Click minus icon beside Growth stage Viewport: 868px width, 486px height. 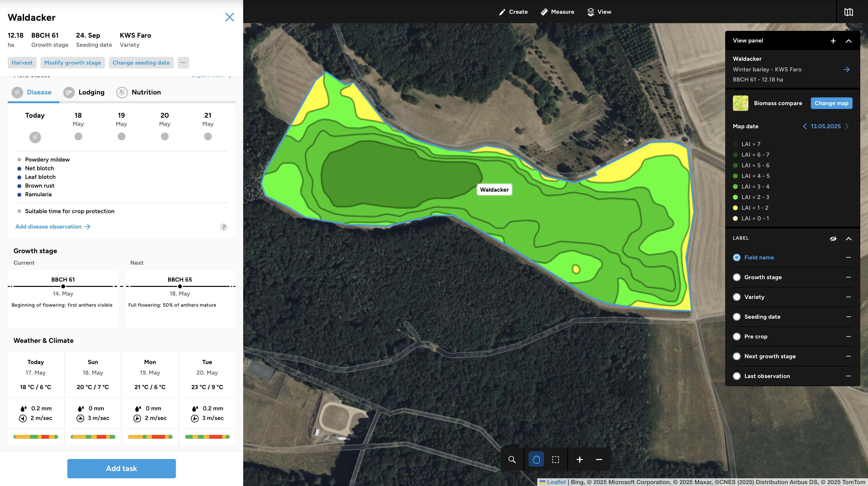coord(848,277)
